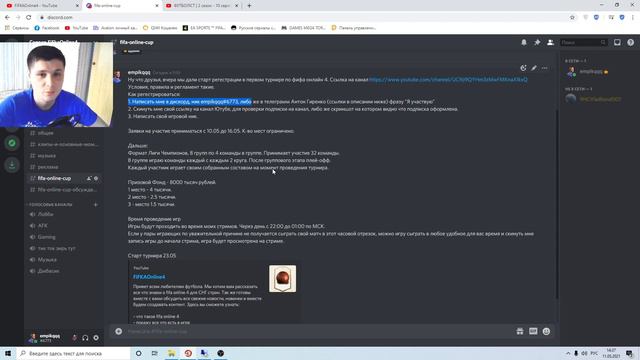Reload the Discord page
This screenshot has width=640, height=360.
(x=29, y=18)
